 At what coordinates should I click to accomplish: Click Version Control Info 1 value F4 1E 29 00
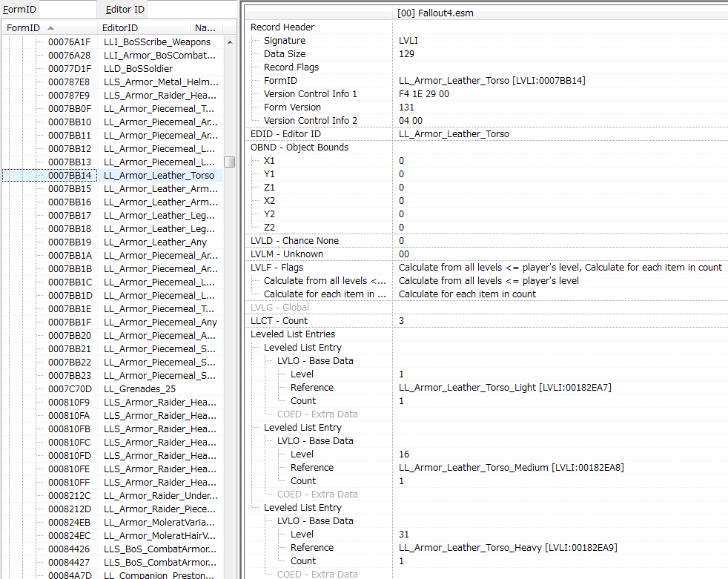coord(423,94)
